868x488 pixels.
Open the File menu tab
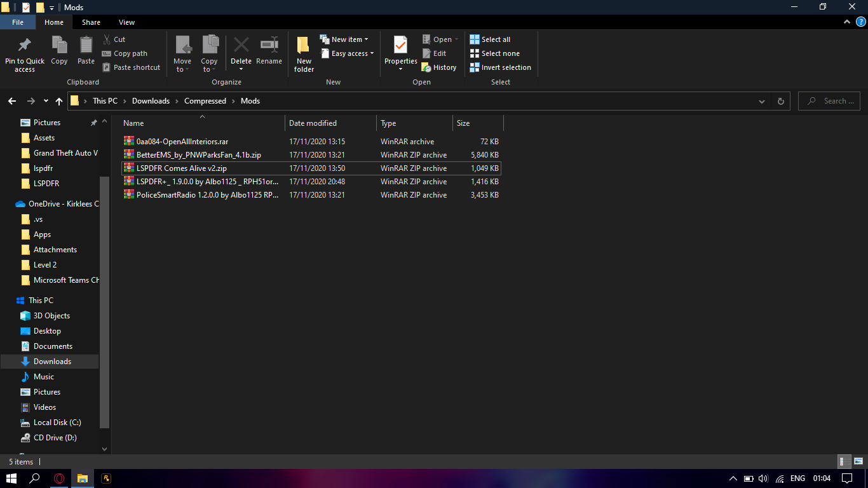[x=18, y=22]
